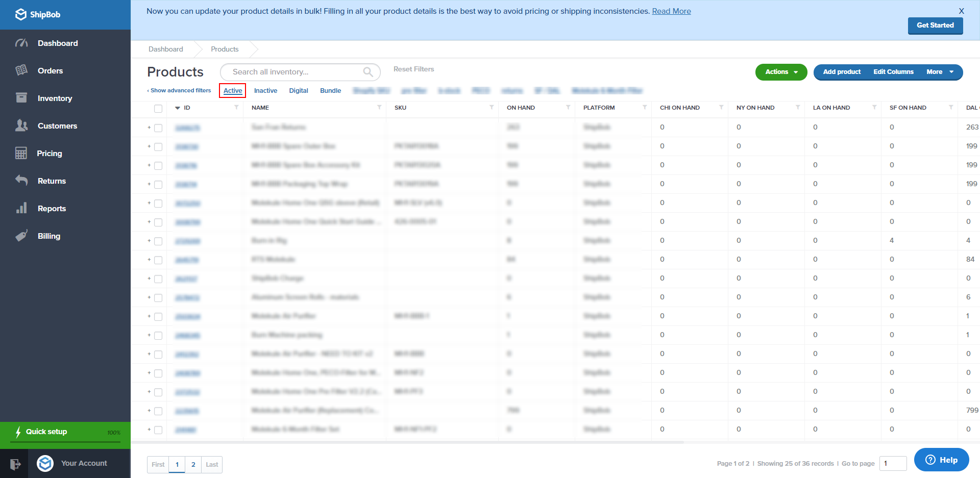Open Pricing using the calculator icon

(x=21, y=153)
